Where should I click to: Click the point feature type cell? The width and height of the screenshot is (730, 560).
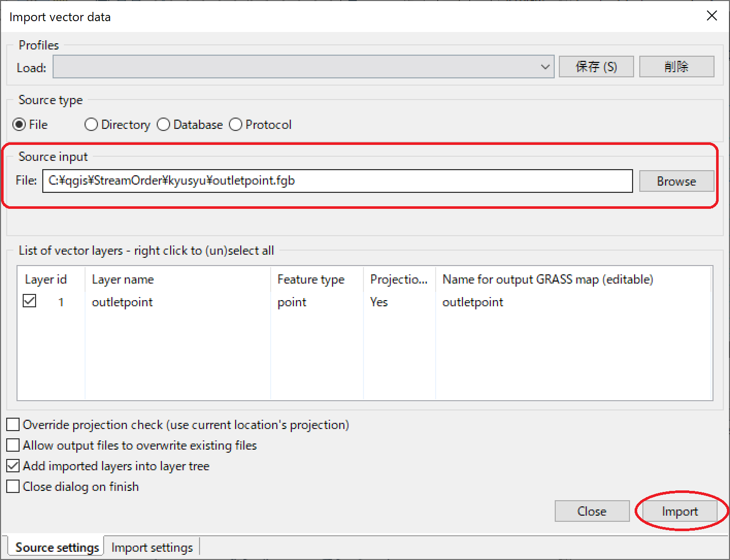click(292, 302)
